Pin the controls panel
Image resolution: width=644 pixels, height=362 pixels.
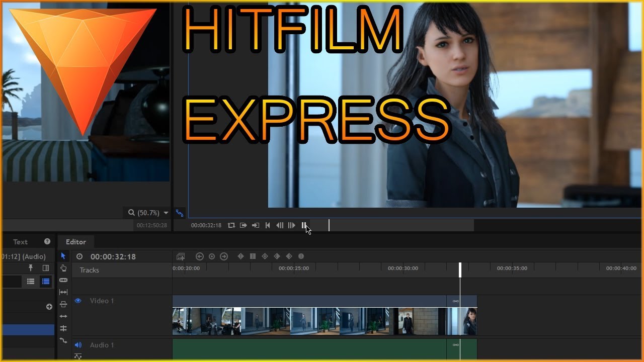tap(31, 268)
